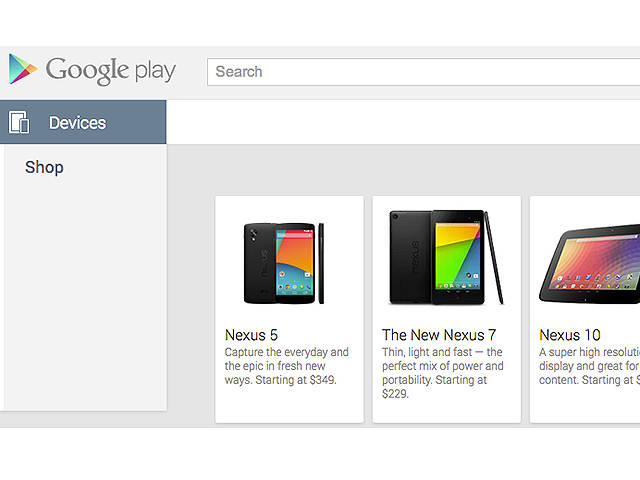
Task: Focus the Search input field
Action: [x=423, y=72]
